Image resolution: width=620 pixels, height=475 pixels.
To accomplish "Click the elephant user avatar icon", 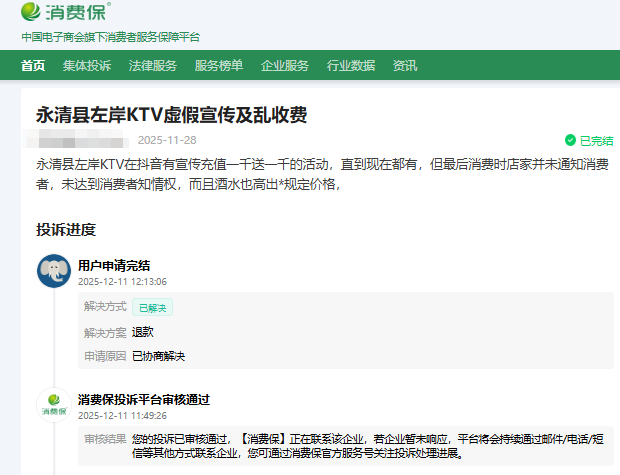I will point(53,272).
